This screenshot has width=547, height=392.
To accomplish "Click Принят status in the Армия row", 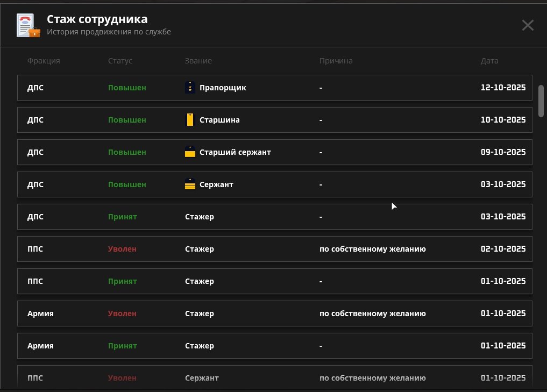I will pyautogui.click(x=122, y=346).
